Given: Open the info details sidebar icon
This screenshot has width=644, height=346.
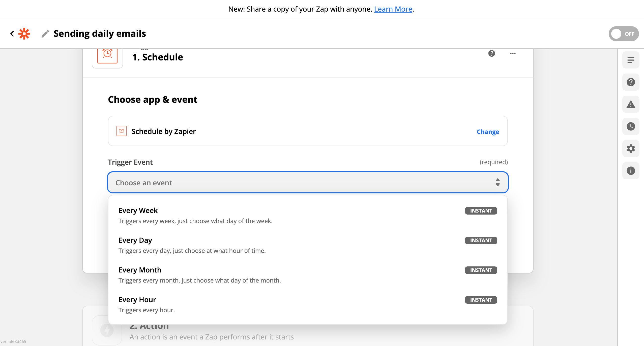Looking at the screenshot, I should pos(631,171).
